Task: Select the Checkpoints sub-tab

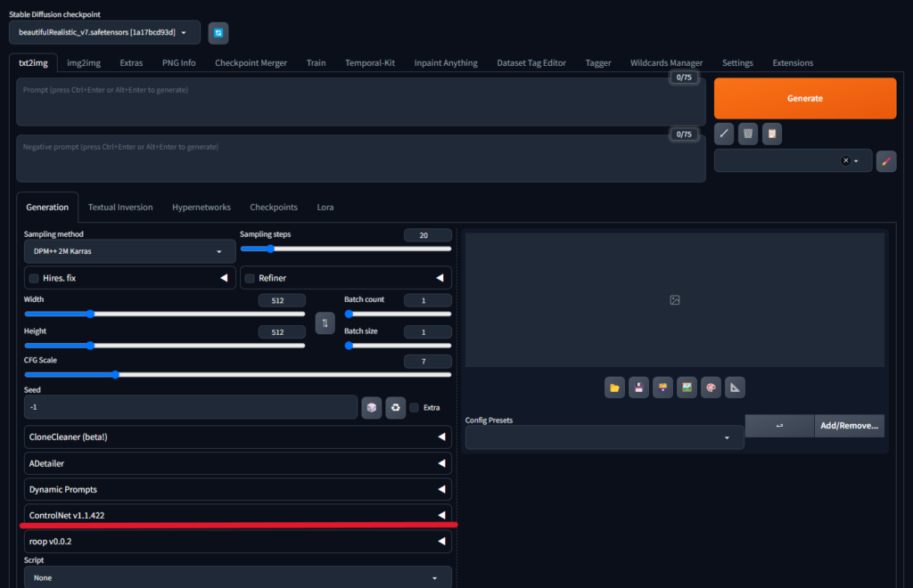Action: 274,207
